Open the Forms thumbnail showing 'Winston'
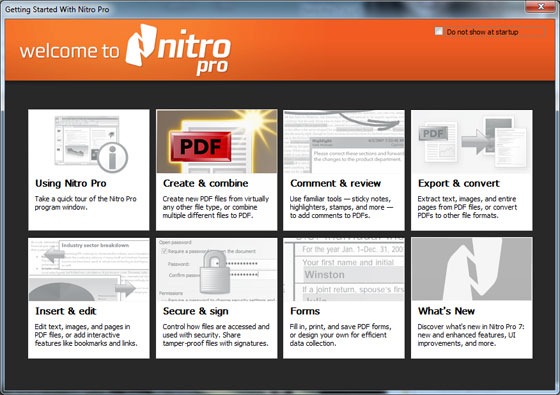The height and width of the screenshot is (395, 560). pyautogui.click(x=344, y=270)
